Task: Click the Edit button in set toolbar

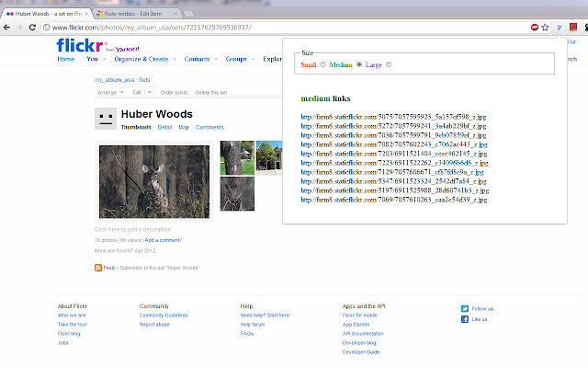Action: point(137,92)
